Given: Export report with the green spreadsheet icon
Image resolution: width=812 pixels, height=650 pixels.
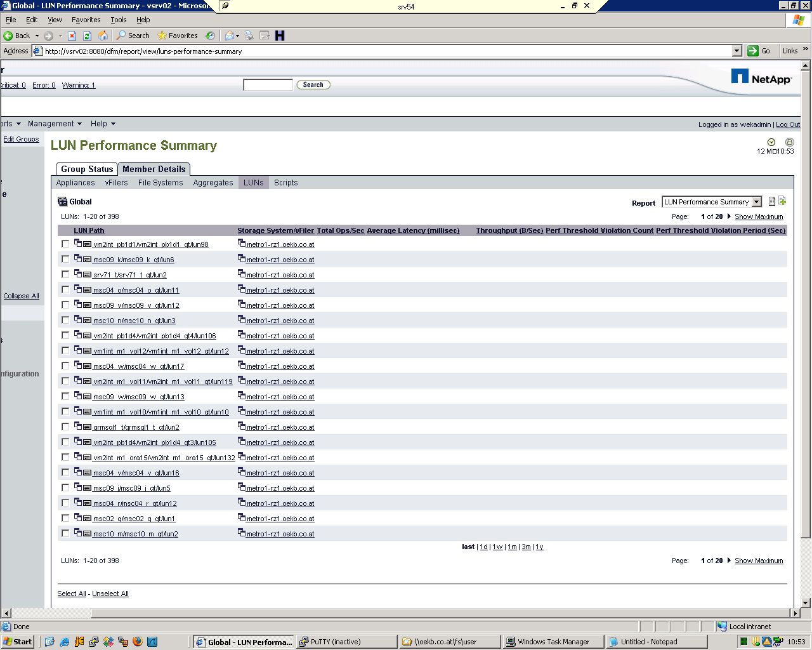Looking at the screenshot, I should pos(782,201).
